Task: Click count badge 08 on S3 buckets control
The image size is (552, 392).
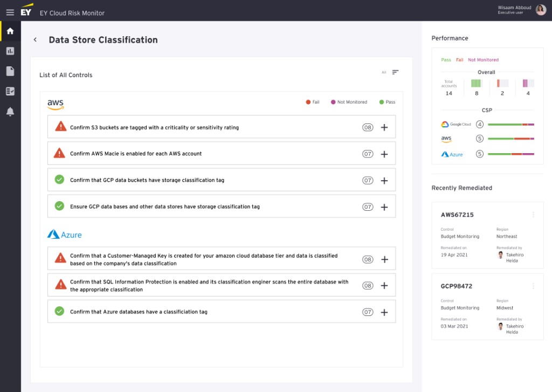Action: point(368,127)
